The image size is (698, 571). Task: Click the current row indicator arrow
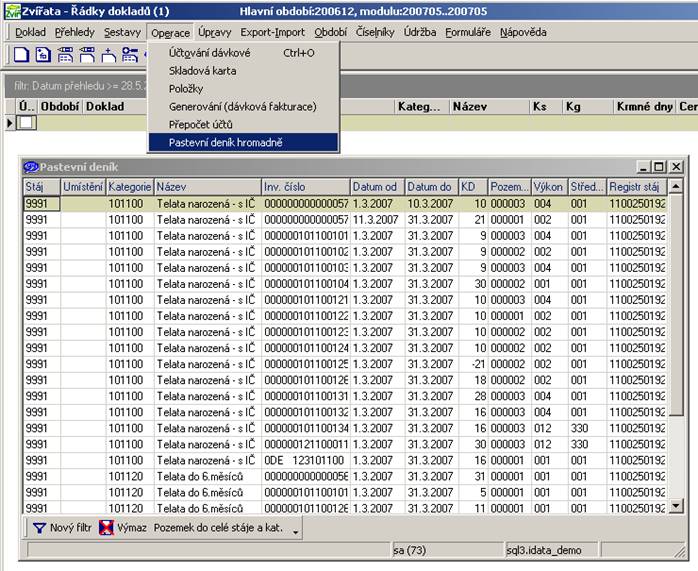10,122
